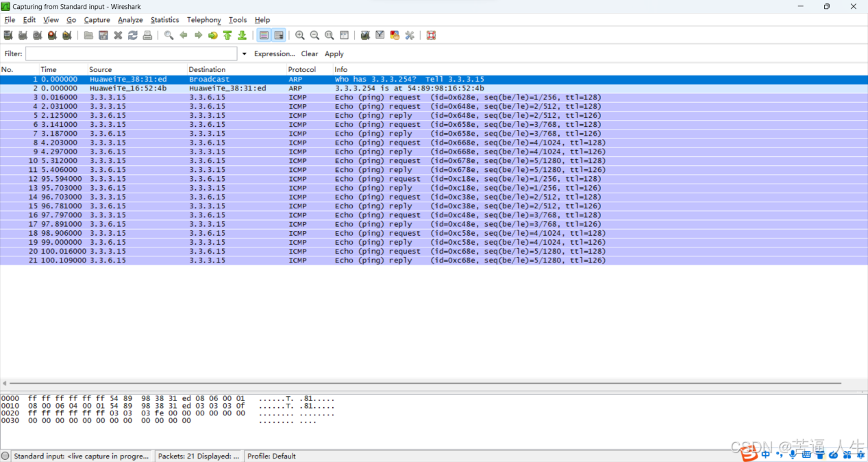The height and width of the screenshot is (462, 868).
Task: Select packet 1 'Who has 3.3.3.254?' row
Action: 434,80
